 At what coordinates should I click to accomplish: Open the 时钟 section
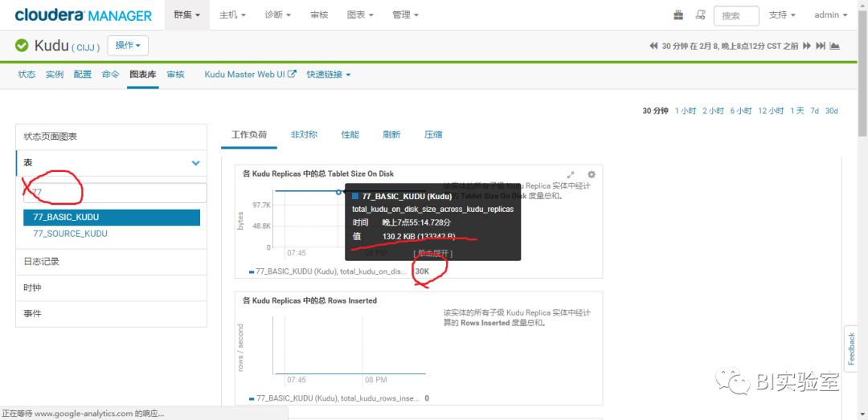111,287
